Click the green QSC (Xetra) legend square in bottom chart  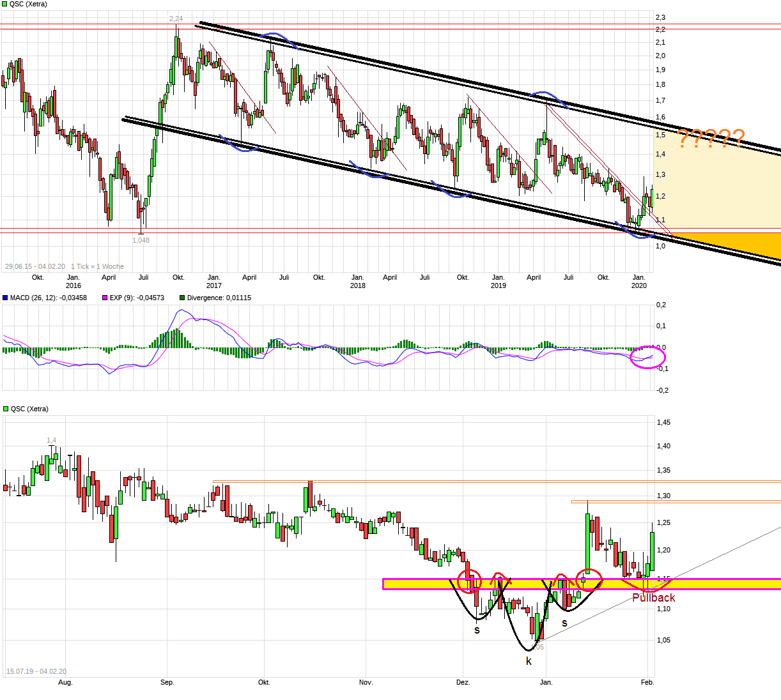6,409
